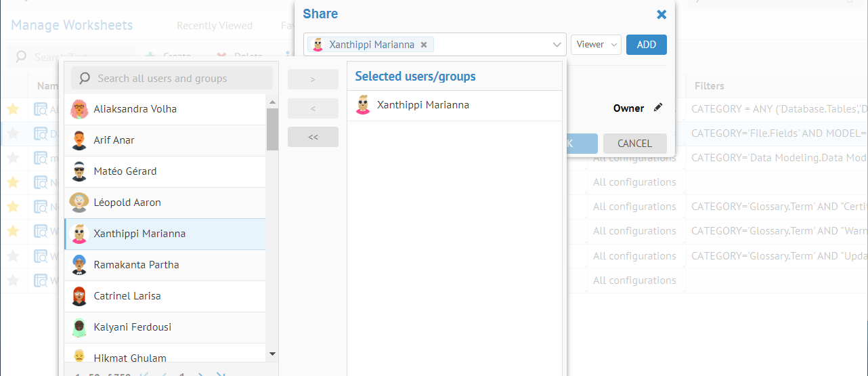Click Arif Anar's avatar in list
This screenshot has height=376, width=868.
coord(79,140)
